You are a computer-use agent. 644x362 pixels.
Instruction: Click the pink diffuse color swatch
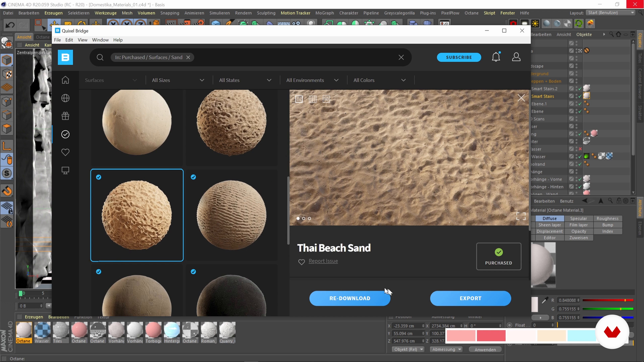click(534, 304)
